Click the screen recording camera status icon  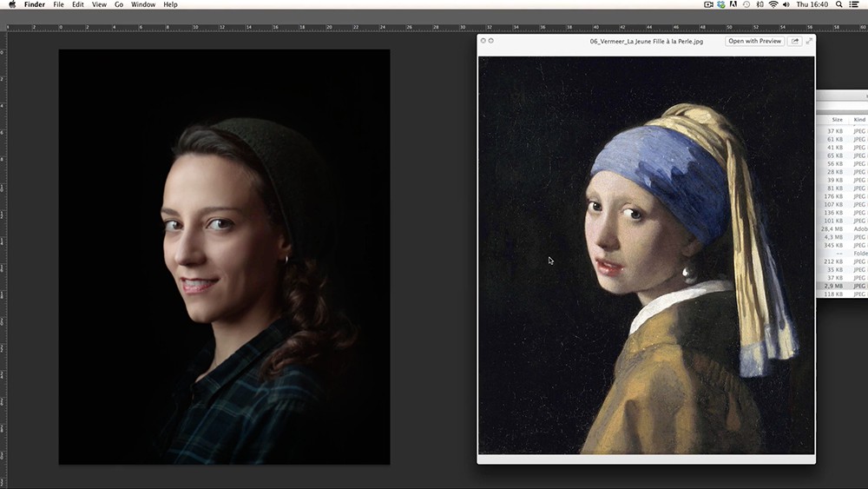708,4
